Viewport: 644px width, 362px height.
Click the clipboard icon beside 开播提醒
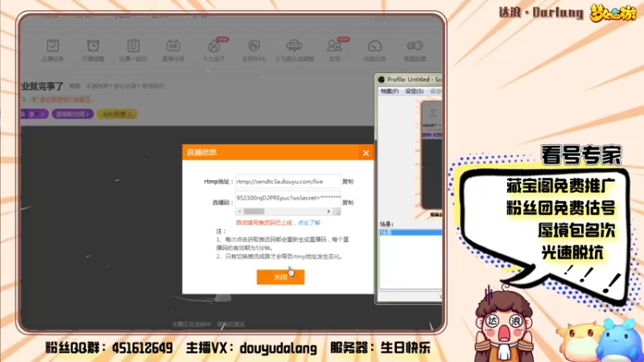click(133, 46)
